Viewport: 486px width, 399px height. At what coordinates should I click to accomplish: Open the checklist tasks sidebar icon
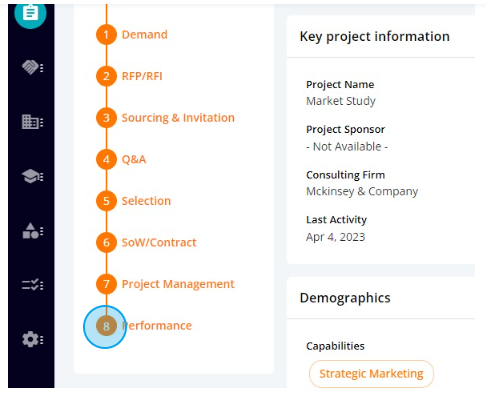pyautogui.click(x=32, y=285)
